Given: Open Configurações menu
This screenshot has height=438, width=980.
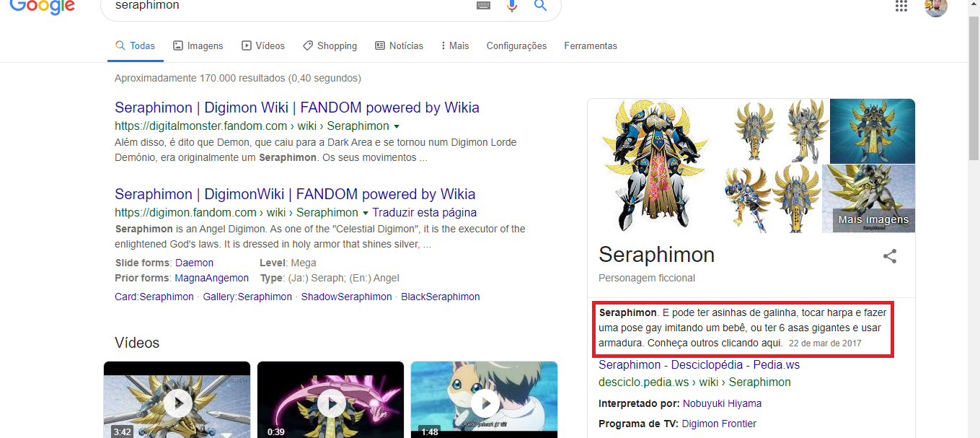Looking at the screenshot, I should (516, 45).
